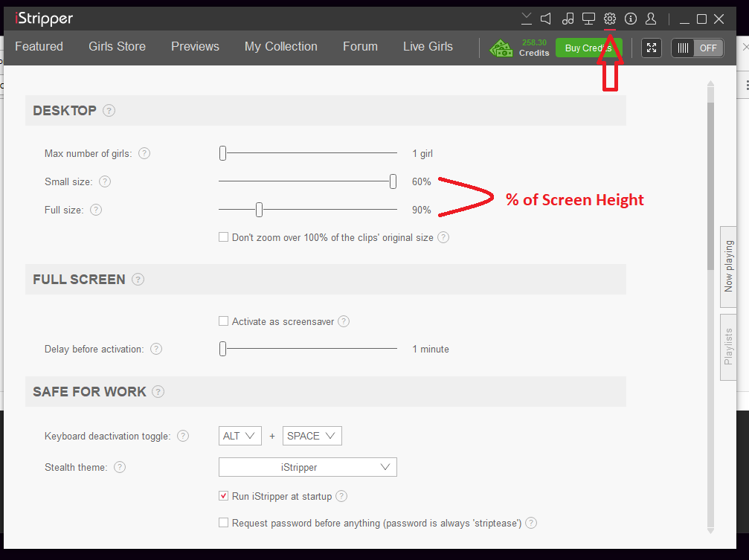Screen dimensions: 749x560
Task: Show help for Keyboard deactivation toggle
Action: coord(183,436)
